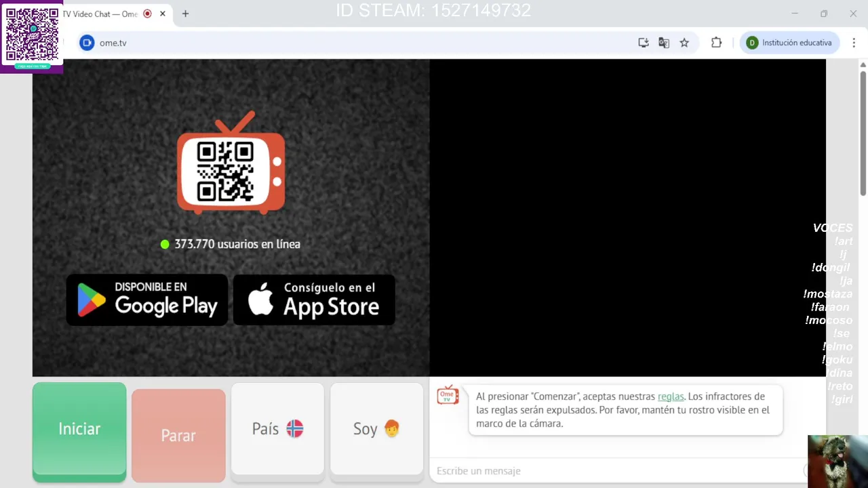Open the Extensions puzzle icon
This screenshot has height=488, width=868.
tap(716, 43)
